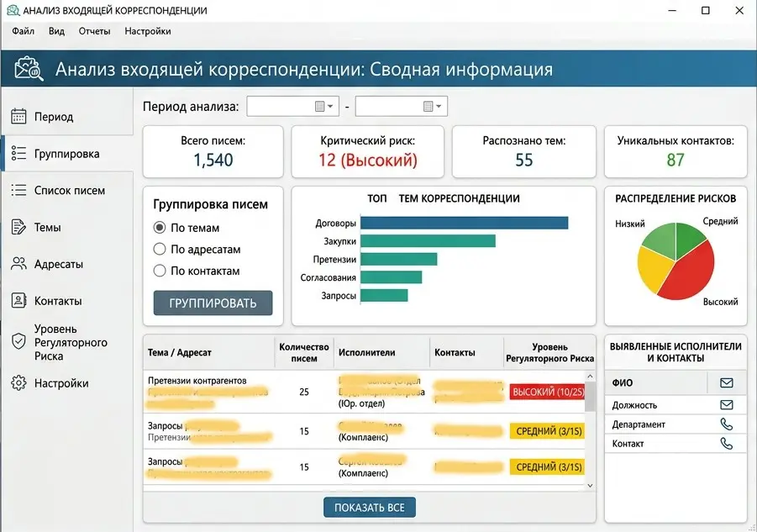Viewport: 757px width, 532px height.
Task: Open the Настройки menu in the menu bar
Action: click(x=148, y=31)
